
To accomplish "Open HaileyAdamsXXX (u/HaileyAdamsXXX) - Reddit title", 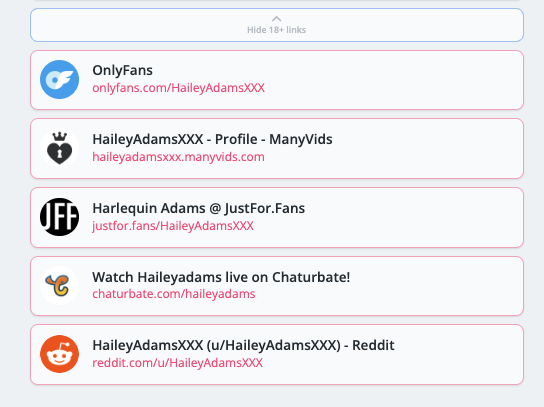I will tap(243, 345).
